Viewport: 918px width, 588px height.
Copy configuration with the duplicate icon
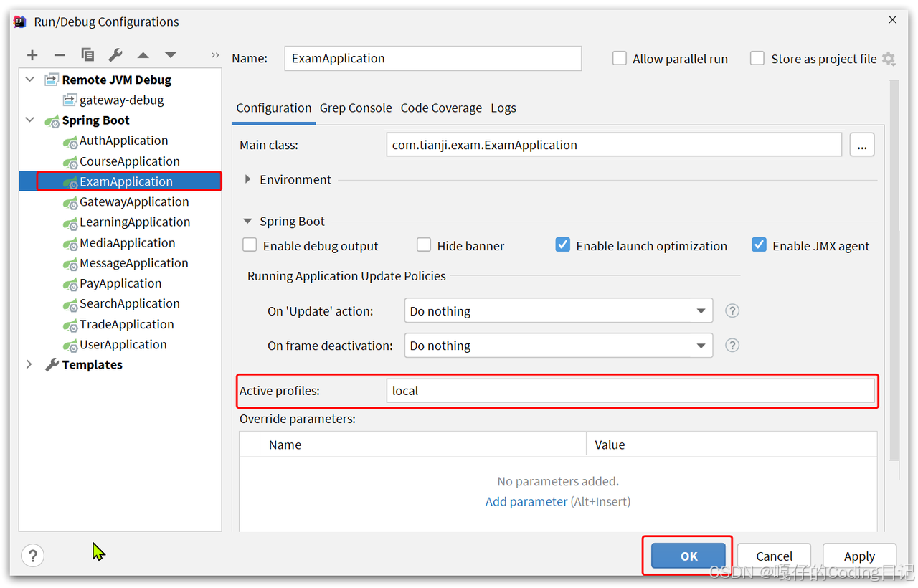pos(87,55)
